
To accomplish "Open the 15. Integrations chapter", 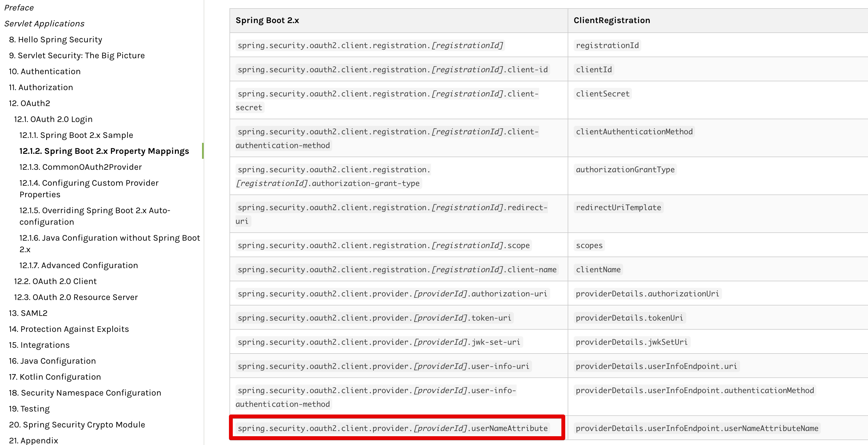I will pyautogui.click(x=39, y=345).
